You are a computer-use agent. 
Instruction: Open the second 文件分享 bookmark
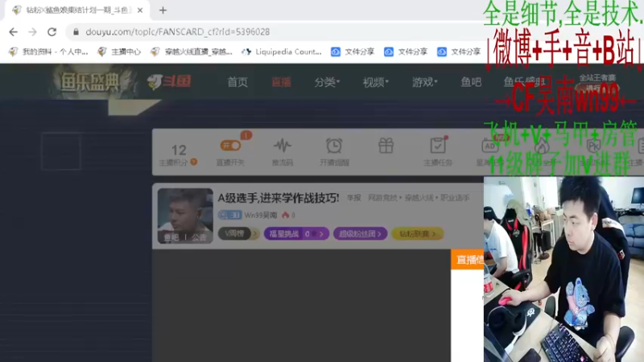406,51
